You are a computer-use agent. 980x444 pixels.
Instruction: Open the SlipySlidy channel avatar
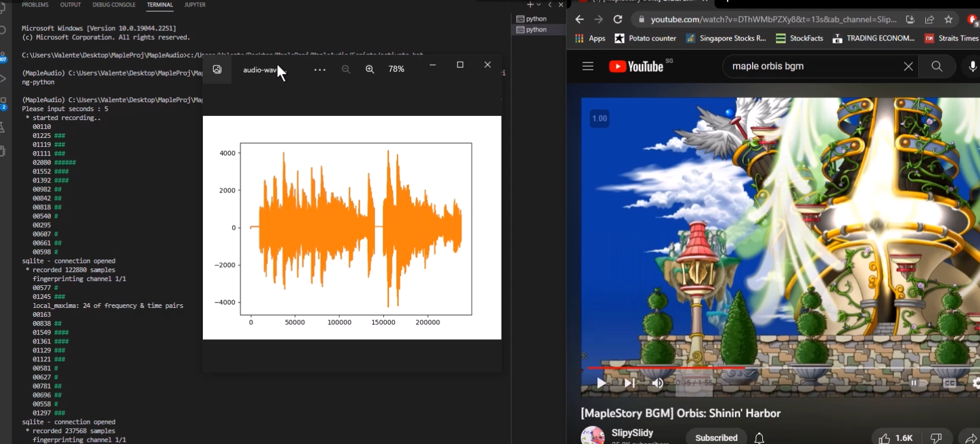pos(593,436)
